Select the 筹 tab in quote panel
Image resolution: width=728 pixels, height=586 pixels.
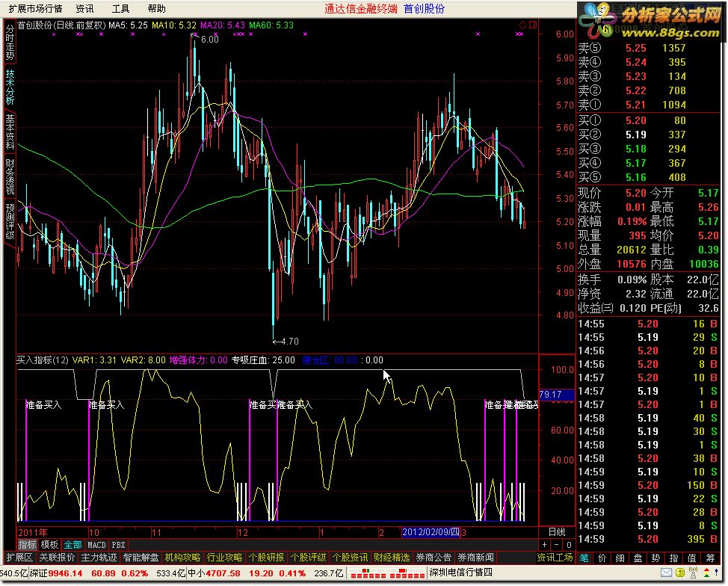point(710,558)
